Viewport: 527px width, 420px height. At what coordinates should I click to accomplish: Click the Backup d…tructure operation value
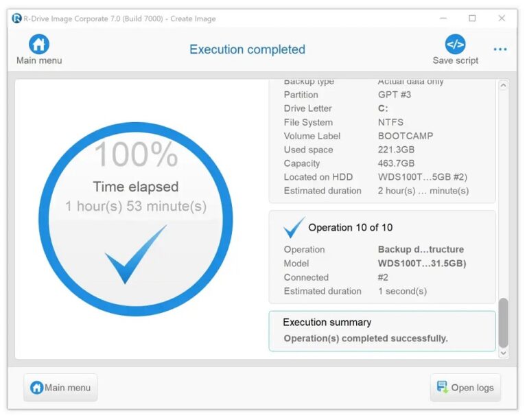click(x=421, y=250)
